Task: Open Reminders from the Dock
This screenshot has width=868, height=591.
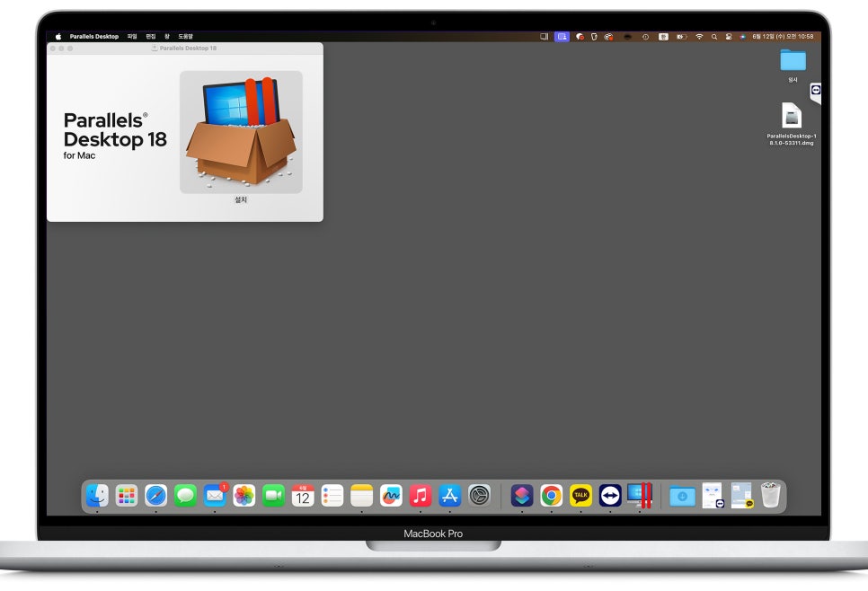Action: [x=332, y=495]
